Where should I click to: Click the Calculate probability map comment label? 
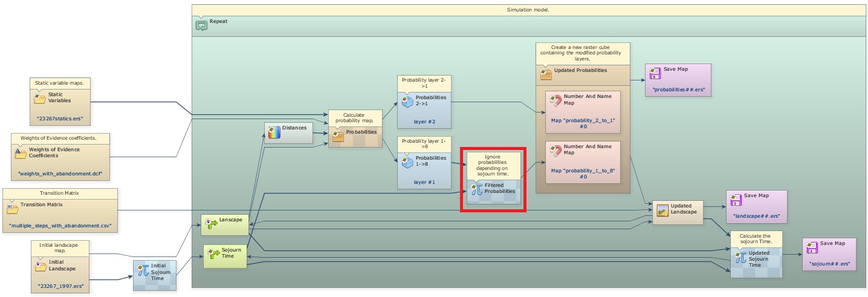(354, 117)
